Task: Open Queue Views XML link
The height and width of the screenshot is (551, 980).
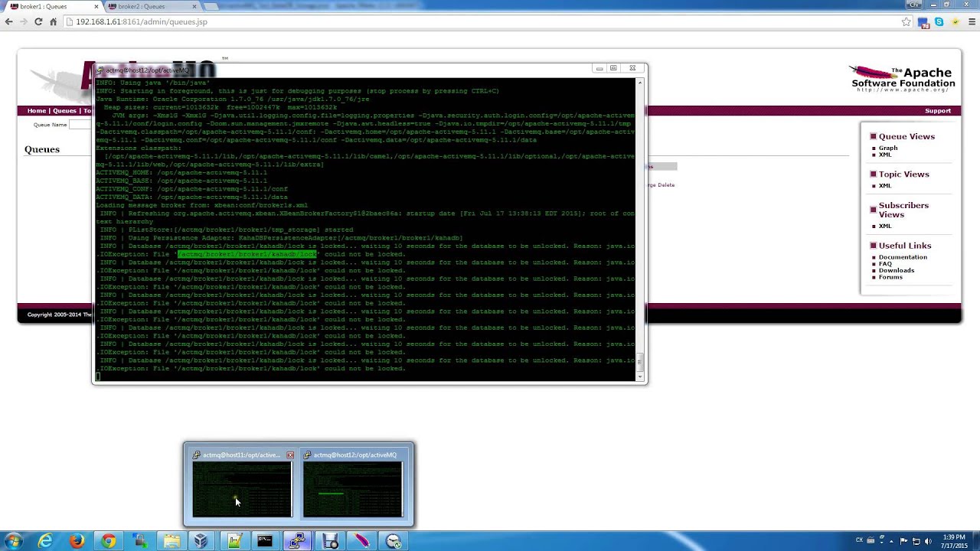Action: [x=884, y=155]
